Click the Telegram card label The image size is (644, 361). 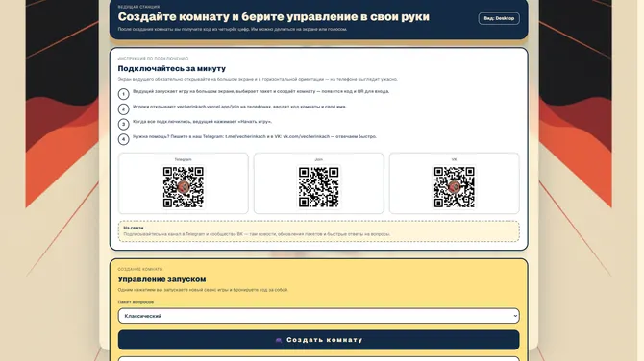coord(184,159)
